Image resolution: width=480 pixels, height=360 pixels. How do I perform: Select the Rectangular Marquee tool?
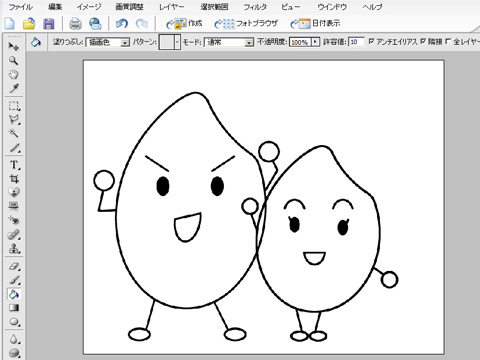click(x=13, y=106)
